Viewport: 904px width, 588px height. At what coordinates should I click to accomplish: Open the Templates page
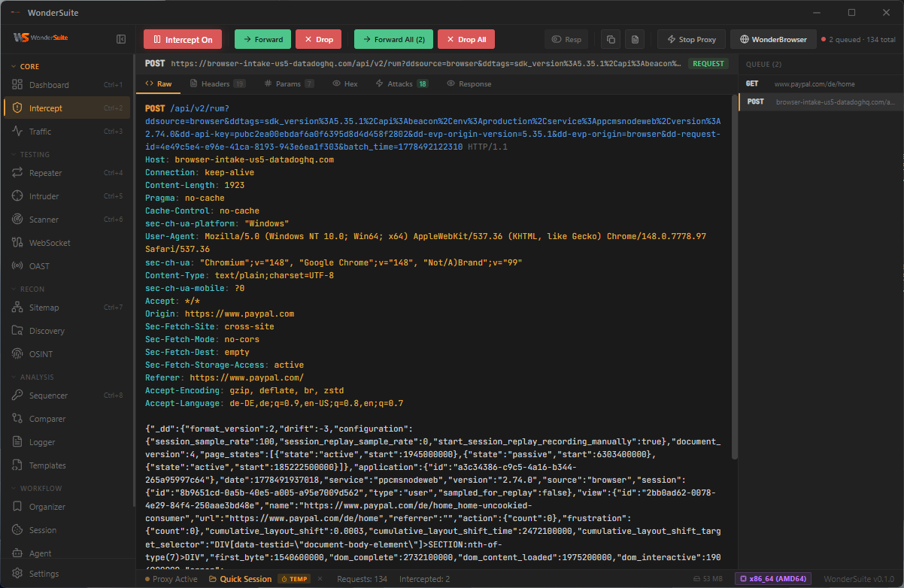click(66, 465)
